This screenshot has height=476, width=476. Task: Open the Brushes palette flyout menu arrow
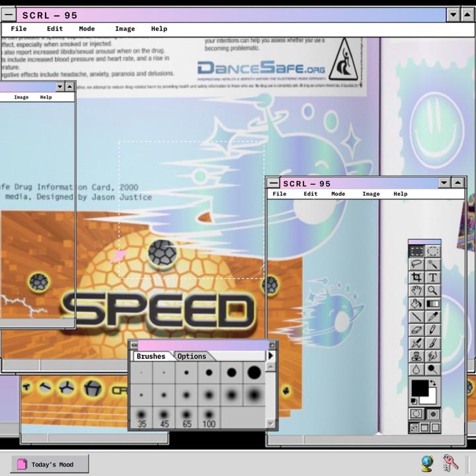pos(271,356)
